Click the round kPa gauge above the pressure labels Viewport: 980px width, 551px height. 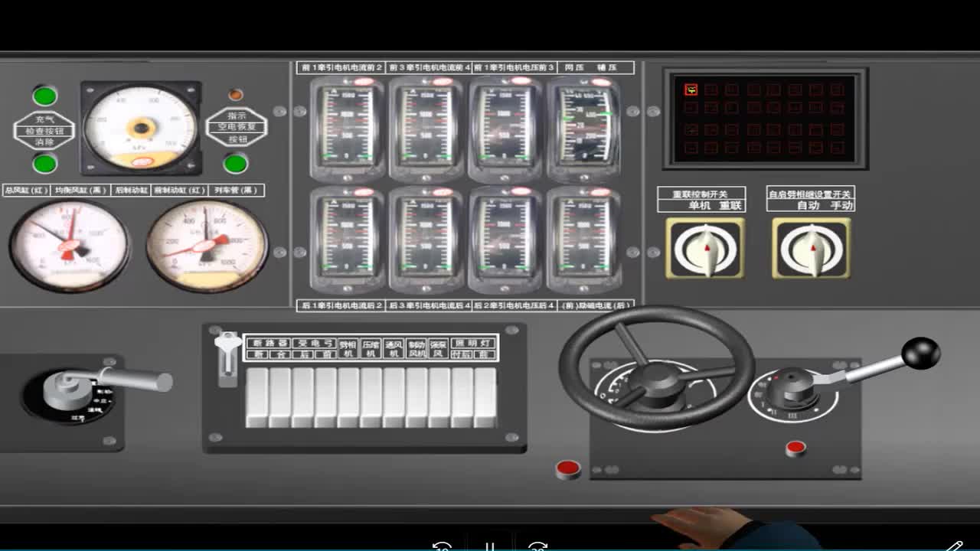click(141, 127)
